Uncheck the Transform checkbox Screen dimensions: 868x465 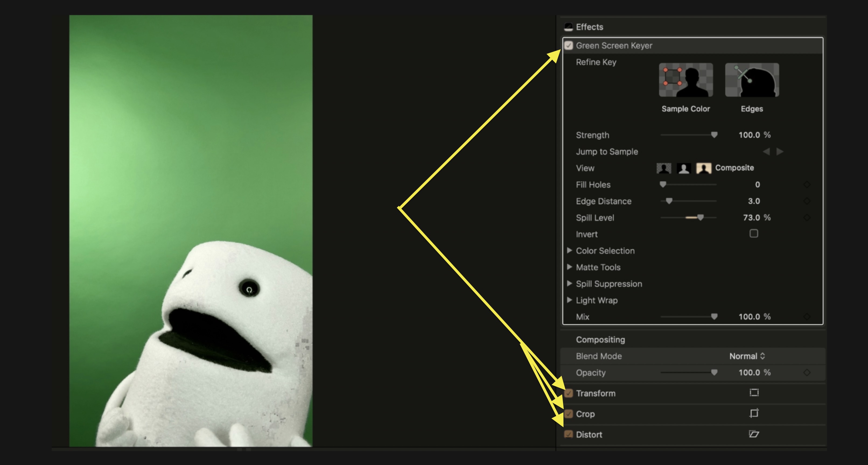(569, 393)
